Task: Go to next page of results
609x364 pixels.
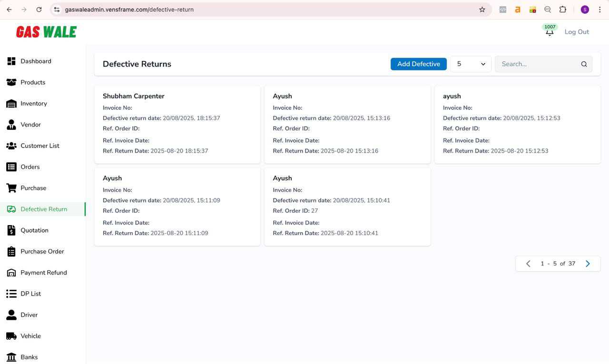Action: [x=588, y=264]
